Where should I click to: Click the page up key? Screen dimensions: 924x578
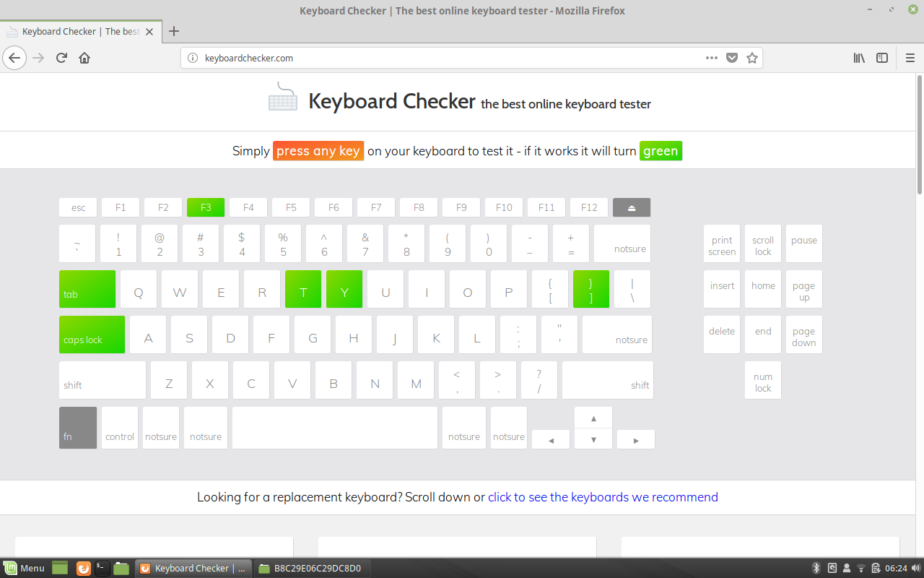pos(804,289)
